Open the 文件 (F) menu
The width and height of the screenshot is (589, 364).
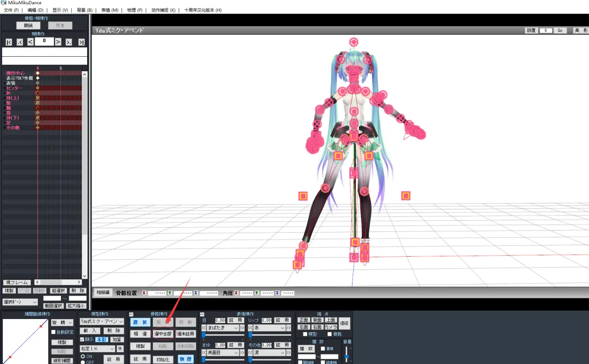[11, 10]
